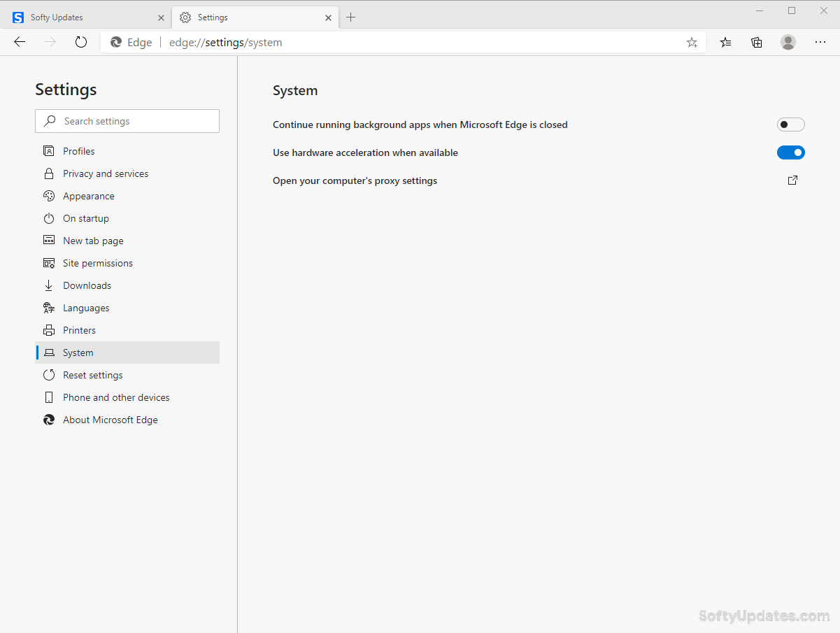Click the phone icon in sidebar
This screenshot has height=633, width=840.
pos(49,397)
